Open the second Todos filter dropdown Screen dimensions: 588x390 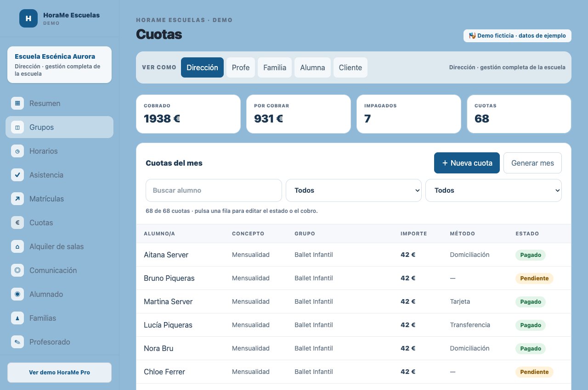pyautogui.click(x=493, y=190)
